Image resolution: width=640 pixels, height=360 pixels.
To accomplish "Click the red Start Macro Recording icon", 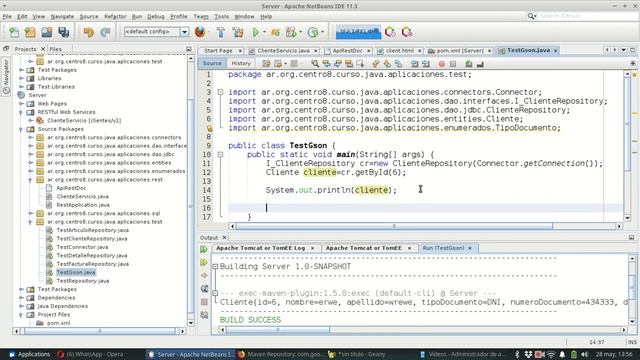I will point(442,64).
